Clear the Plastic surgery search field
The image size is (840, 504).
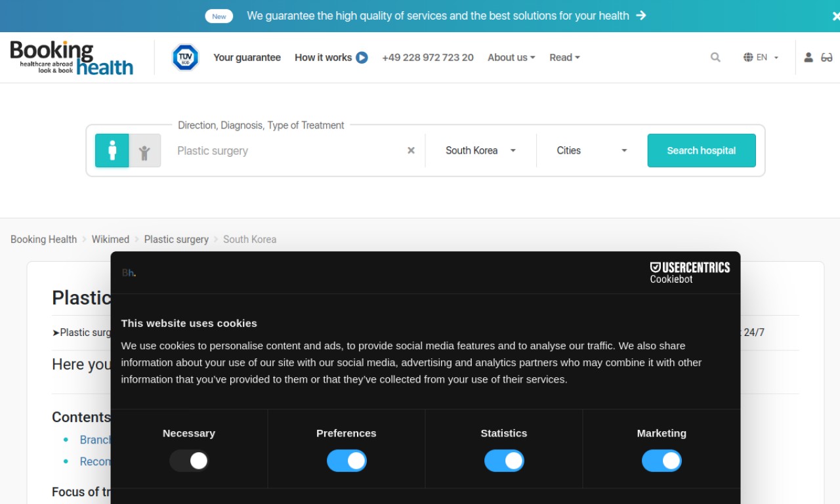pos(411,150)
